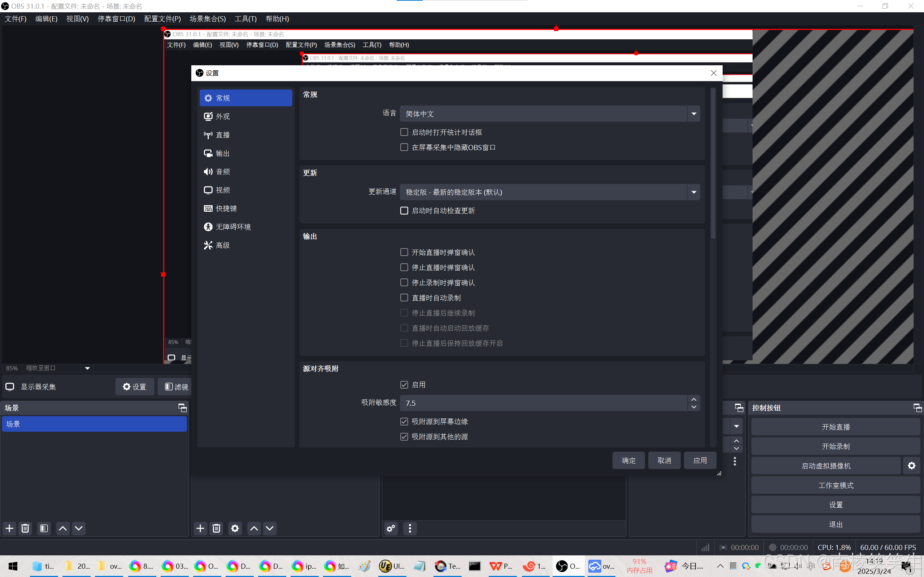Increase 吸附敏感度 value with up stepper

pyautogui.click(x=694, y=399)
